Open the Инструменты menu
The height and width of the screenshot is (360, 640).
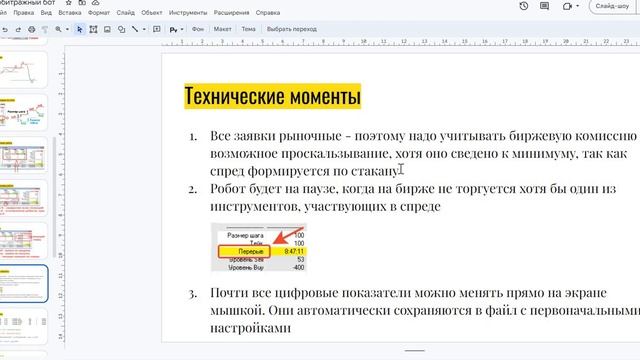pyautogui.click(x=188, y=13)
